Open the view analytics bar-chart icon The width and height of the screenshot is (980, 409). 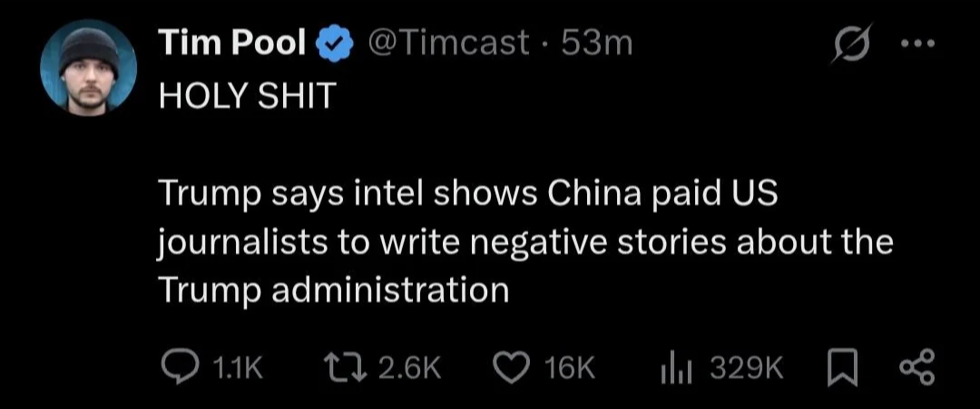coord(678,370)
